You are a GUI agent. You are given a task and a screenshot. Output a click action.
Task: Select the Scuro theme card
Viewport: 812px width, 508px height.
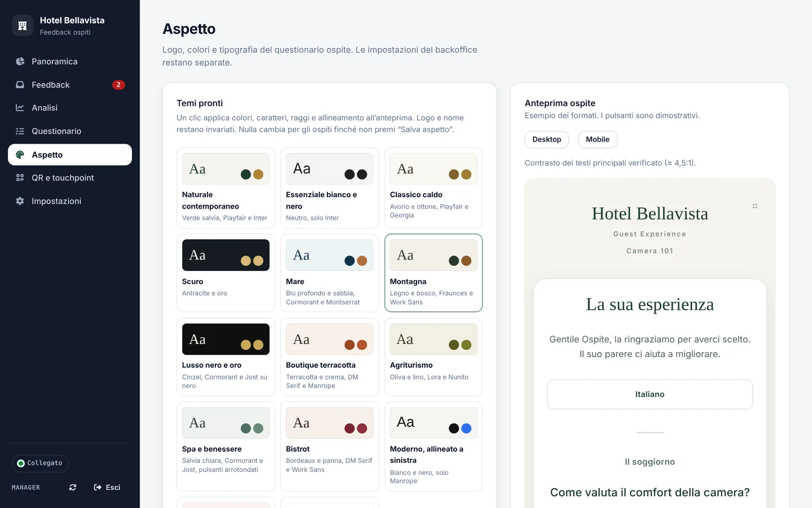pyautogui.click(x=226, y=273)
